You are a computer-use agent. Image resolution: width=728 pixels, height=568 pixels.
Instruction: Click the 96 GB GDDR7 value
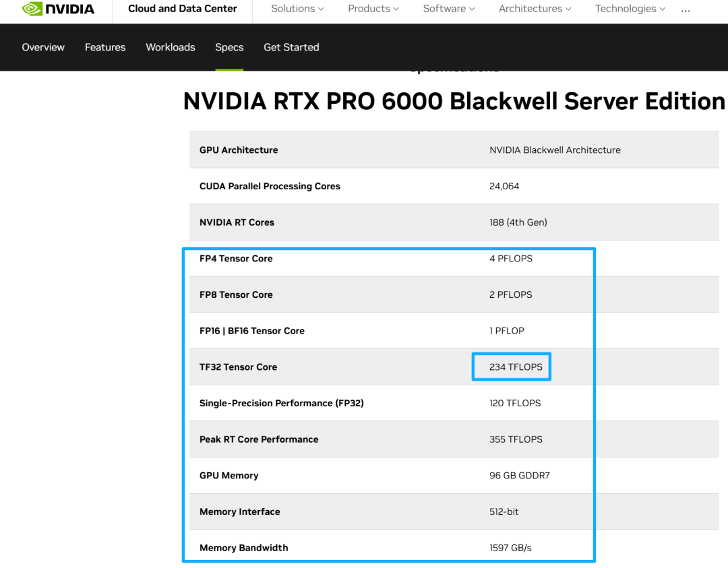(x=520, y=476)
